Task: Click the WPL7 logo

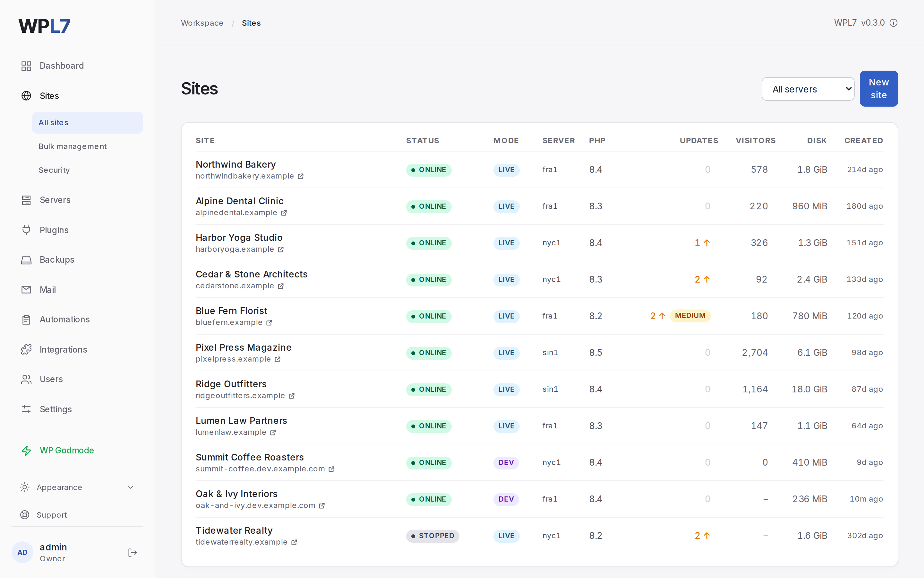Action: (x=44, y=26)
